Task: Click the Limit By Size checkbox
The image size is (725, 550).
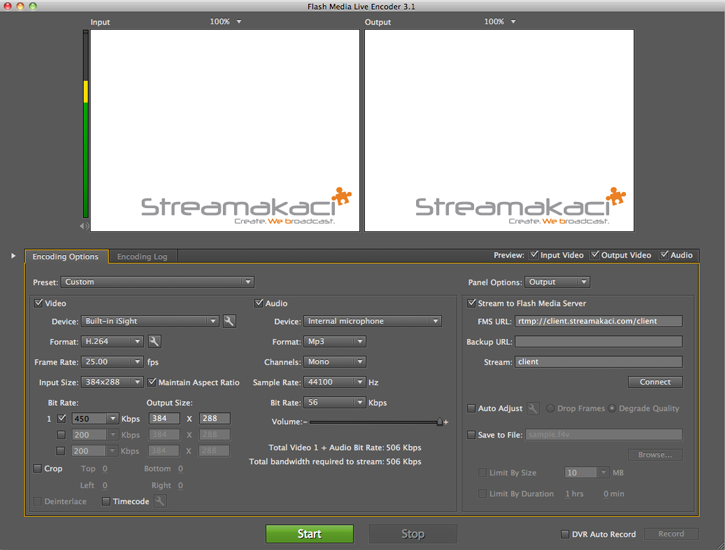Action: [482, 473]
